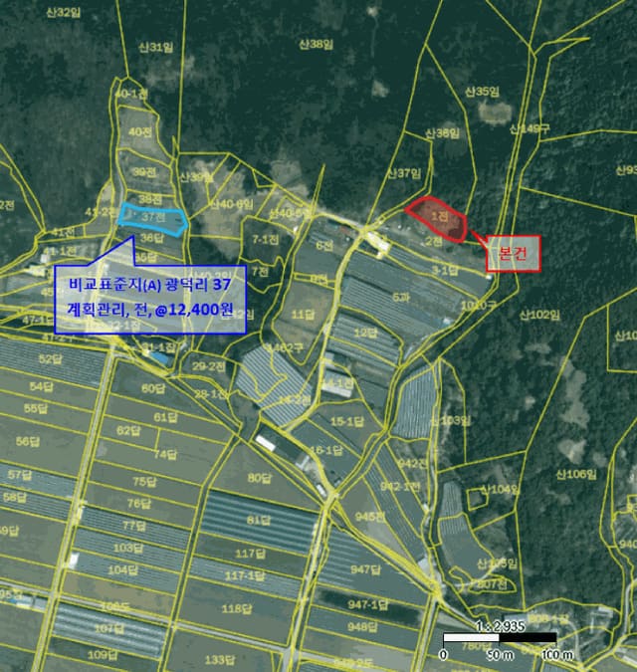Select the 945전 parcel label
The width and height of the screenshot is (637, 672).
click(x=369, y=517)
